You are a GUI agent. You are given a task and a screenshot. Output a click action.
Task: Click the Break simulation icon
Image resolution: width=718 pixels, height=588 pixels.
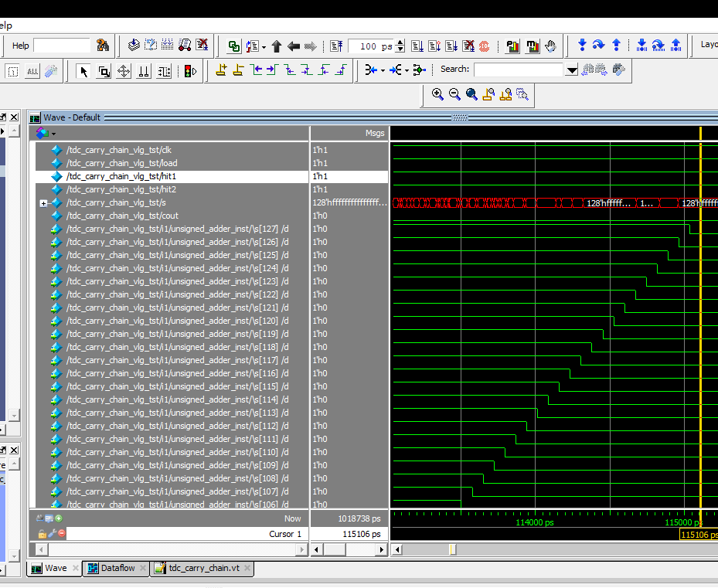click(468, 46)
